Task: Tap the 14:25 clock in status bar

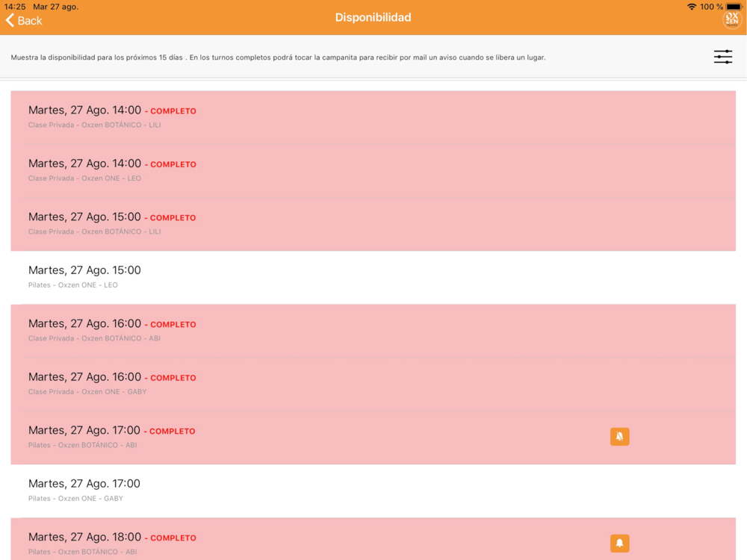Action: [15, 7]
